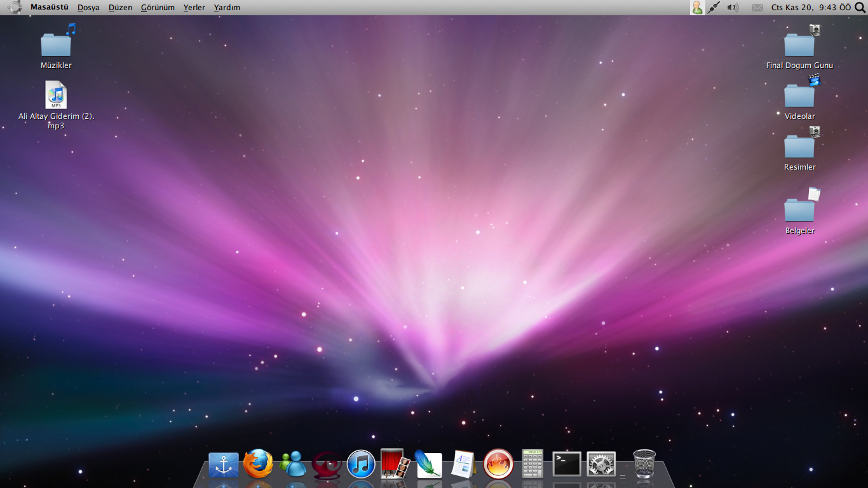868x488 pixels.
Task: Click the user status panel icon
Action: tap(697, 8)
